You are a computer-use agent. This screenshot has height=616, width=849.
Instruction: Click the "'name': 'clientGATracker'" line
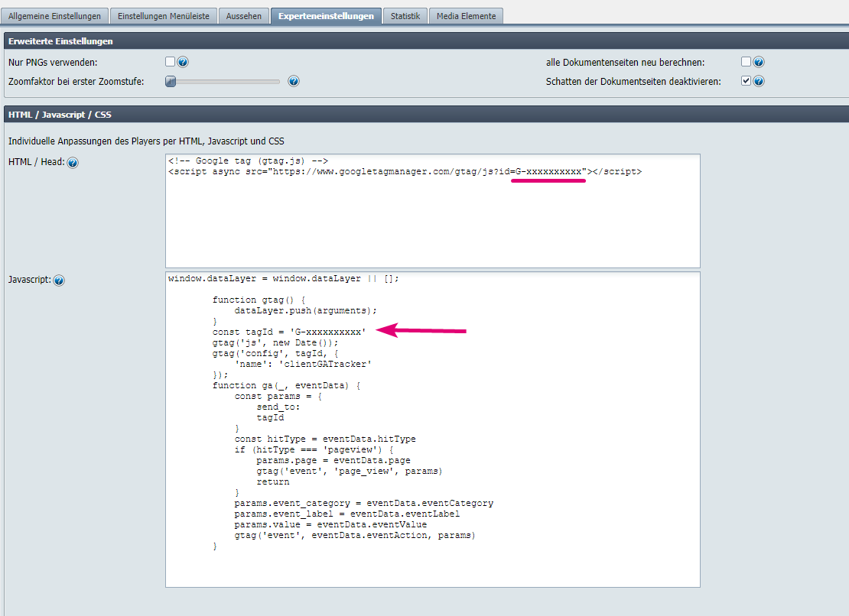coord(303,364)
